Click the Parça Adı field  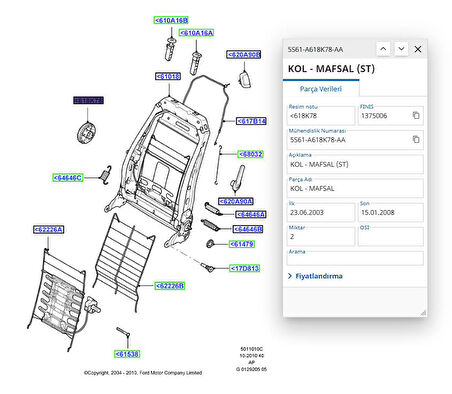(356, 188)
